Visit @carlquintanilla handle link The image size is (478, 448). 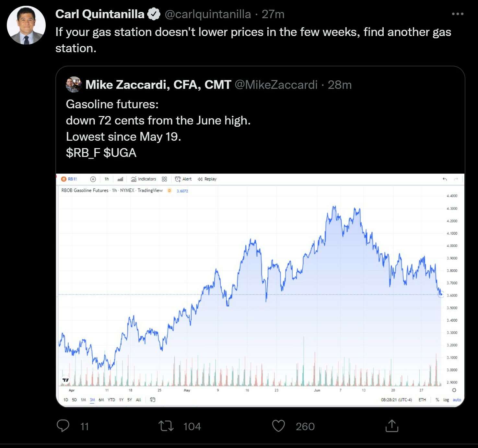[x=208, y=14]
